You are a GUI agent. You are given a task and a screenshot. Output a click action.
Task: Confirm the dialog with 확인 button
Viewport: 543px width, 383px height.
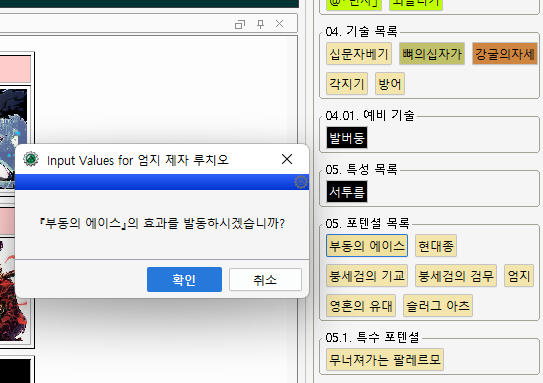coord(184,279)
